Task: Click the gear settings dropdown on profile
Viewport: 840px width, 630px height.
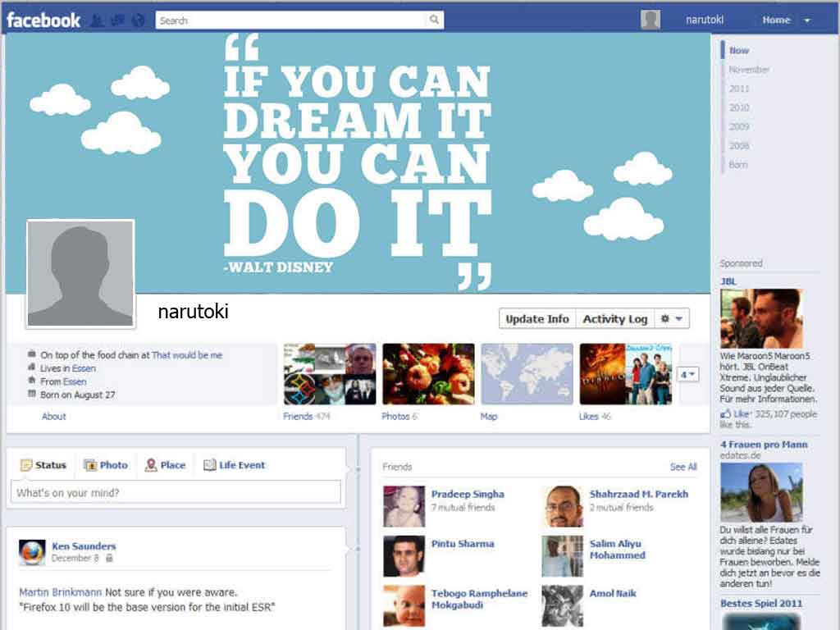Action: (672, 319)
